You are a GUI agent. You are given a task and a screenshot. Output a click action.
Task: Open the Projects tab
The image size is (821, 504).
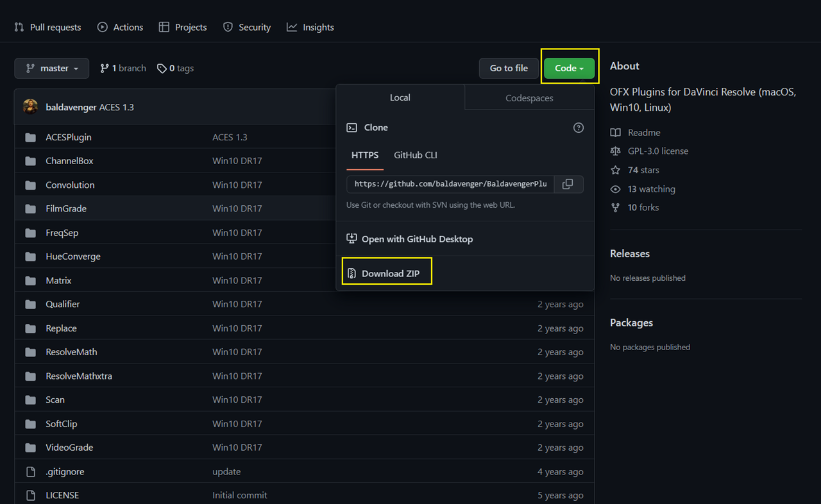[183, 27]
